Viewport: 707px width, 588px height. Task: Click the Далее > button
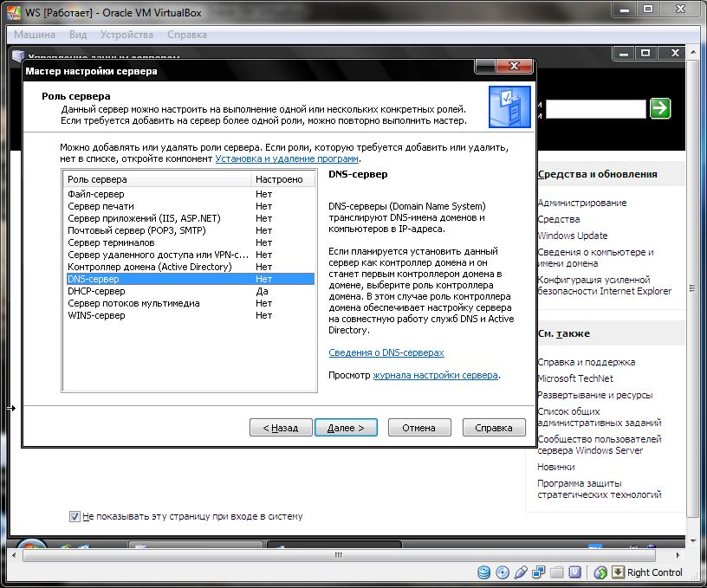click(346, 428)
